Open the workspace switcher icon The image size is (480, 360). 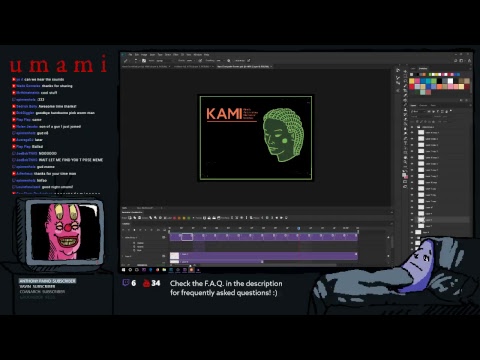tap(461, 60)
